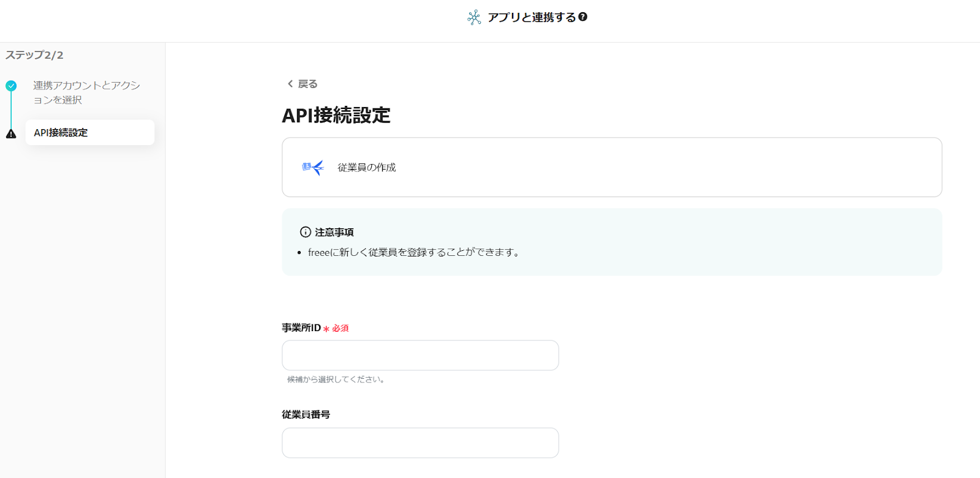Click the app integration network icon
980x478 pixels.
point(474,17)
